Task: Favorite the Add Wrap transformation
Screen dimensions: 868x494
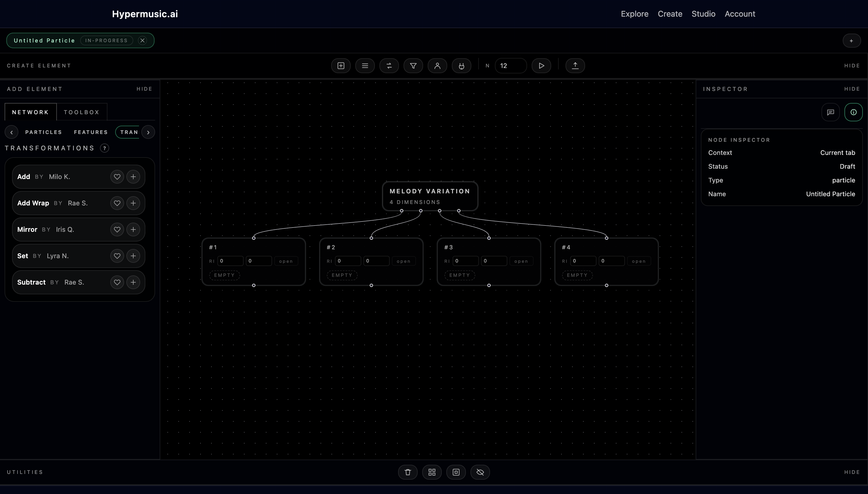Action: [x=117, y=203]
